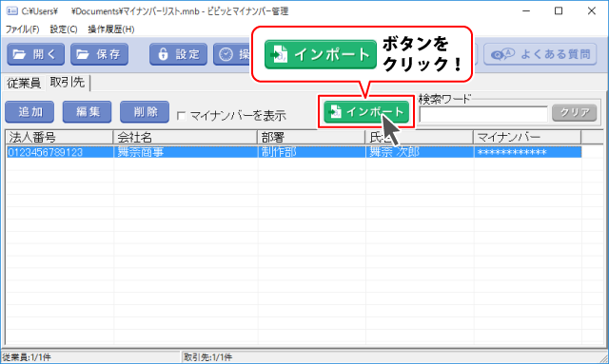Click the クリア button

point(574,112)
